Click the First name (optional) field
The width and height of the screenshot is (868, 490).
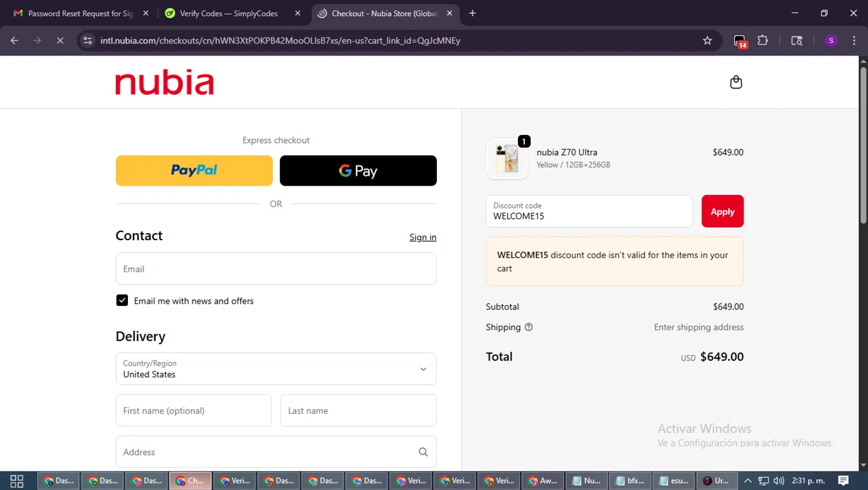pyautogui.click(x=193, y=410)
